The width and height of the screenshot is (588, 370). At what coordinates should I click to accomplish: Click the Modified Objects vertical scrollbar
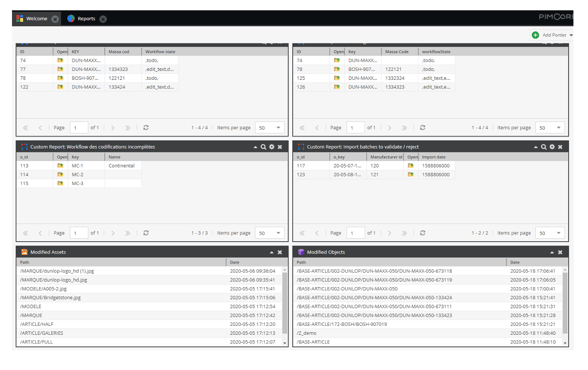click(x=565, y=302)
